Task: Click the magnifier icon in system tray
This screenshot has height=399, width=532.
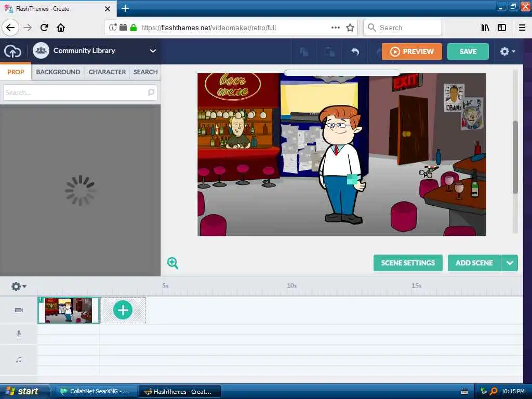Action: coord(494,392)
